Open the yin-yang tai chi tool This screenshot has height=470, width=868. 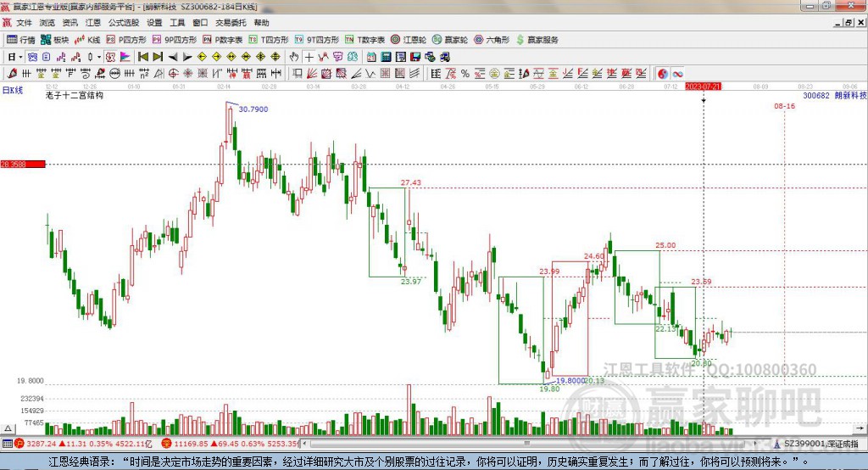pos(663,73)
